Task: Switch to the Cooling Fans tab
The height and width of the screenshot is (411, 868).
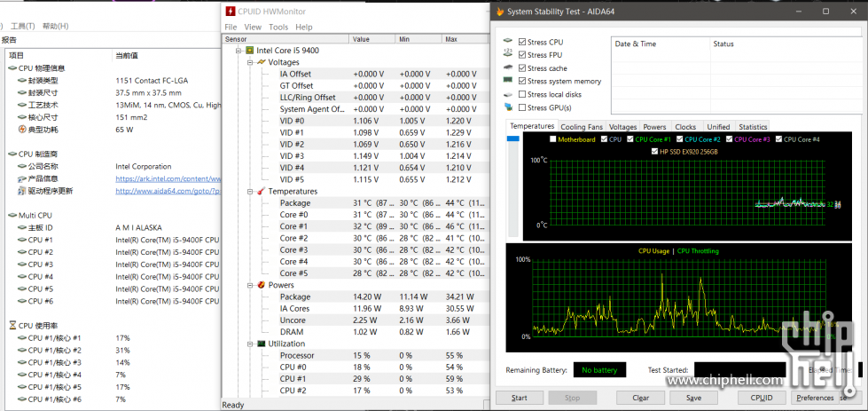Action: coord(582,127)
